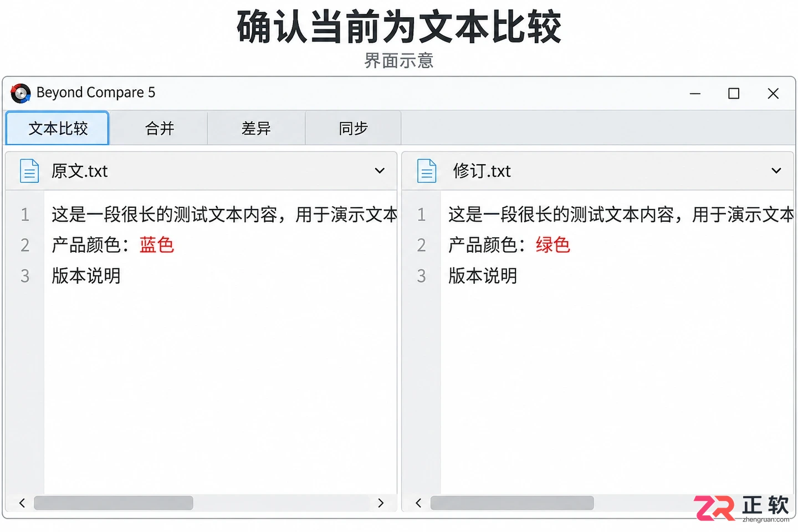
Task: Go to the 同步 tab
Action: [x=353, y=129]
